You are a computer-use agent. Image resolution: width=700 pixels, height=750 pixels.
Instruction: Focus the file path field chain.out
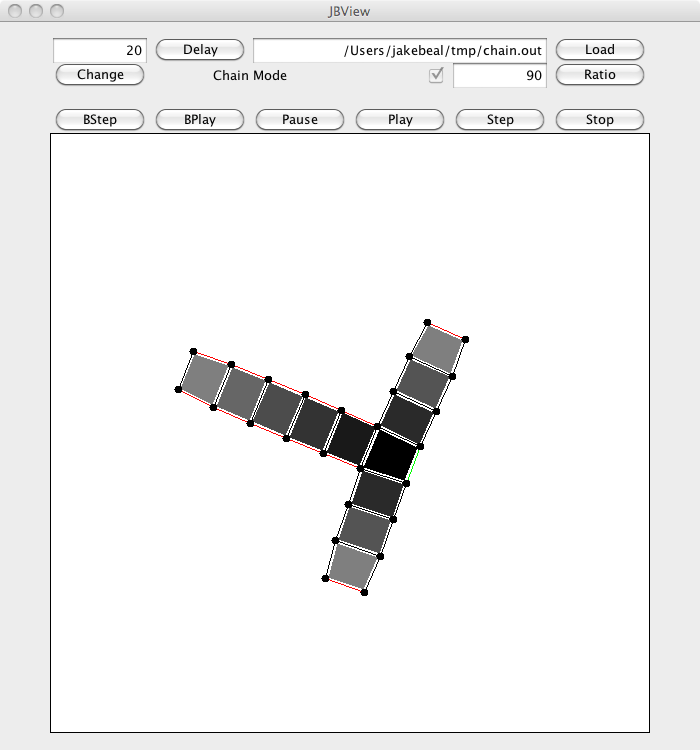click(400, 50)
